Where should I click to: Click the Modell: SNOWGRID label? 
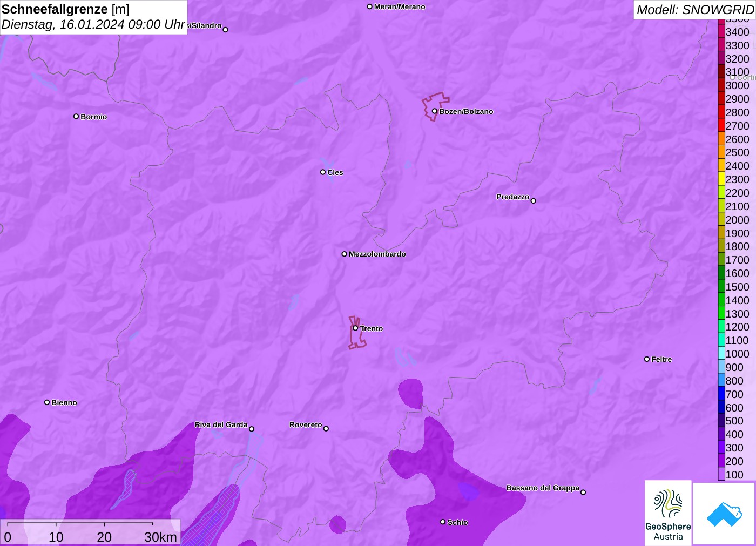click(695, 10)
